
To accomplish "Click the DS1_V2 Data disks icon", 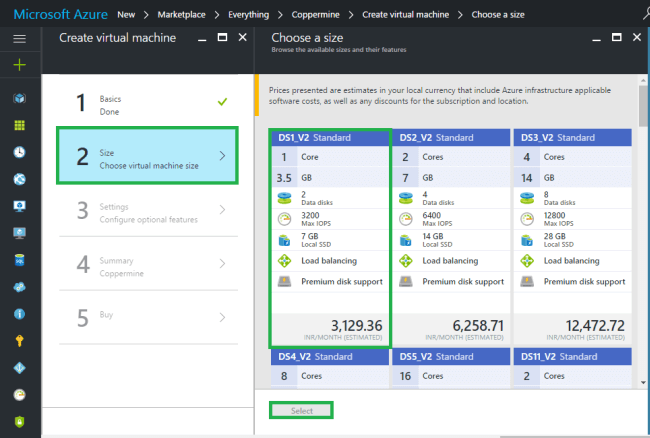I will click(284, 198).
